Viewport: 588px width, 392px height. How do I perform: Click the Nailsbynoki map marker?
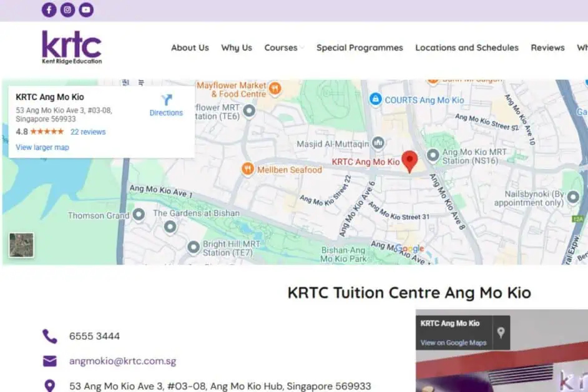click(x=573, y=197)
